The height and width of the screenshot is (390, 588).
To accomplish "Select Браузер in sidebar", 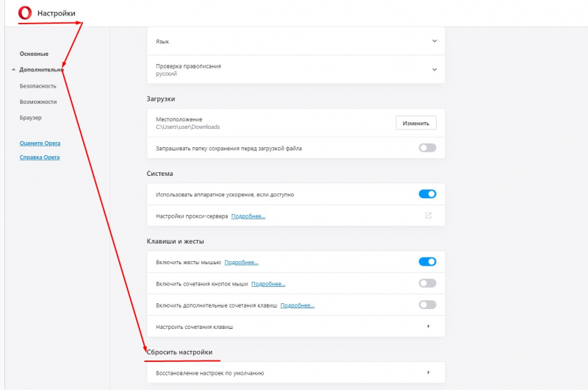I will 31,118.
